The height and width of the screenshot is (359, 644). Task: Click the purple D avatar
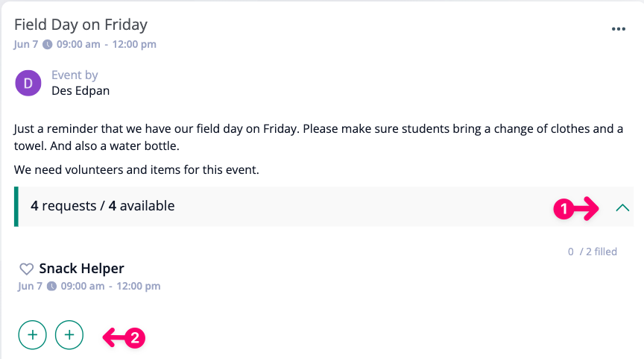[x=28, y=83]
